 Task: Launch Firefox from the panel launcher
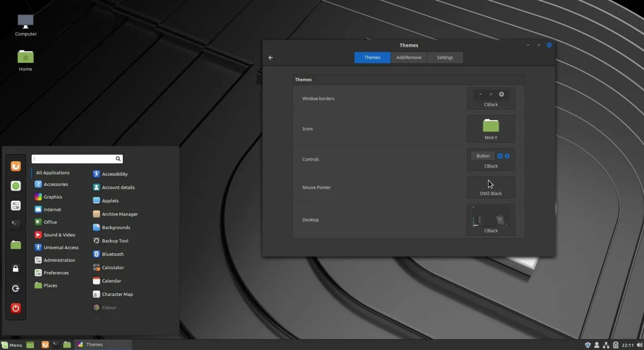coord(45,345)
